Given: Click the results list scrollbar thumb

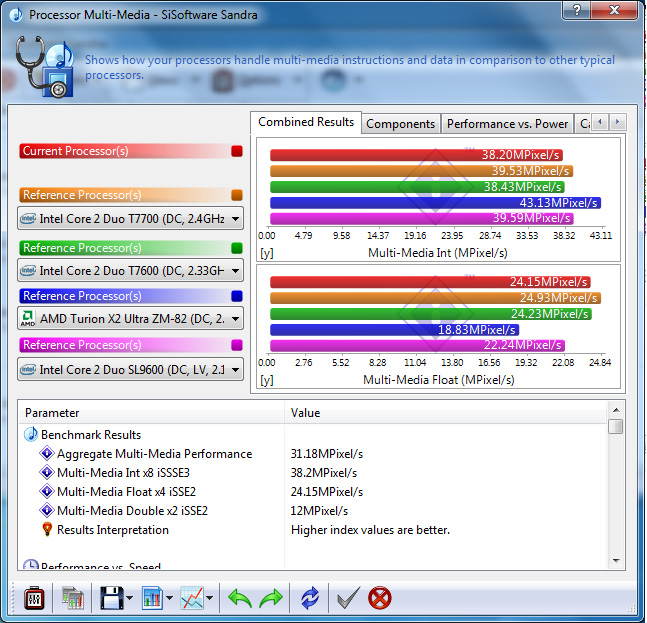Looking at the screenshot, I should click(616, 426).
